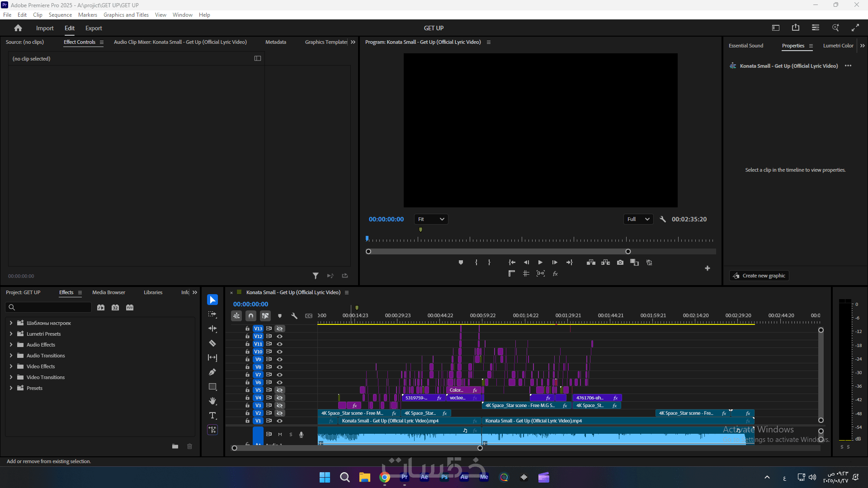Expand the Video Effects folder
868x488 pixels.
(x=11, y=366)
